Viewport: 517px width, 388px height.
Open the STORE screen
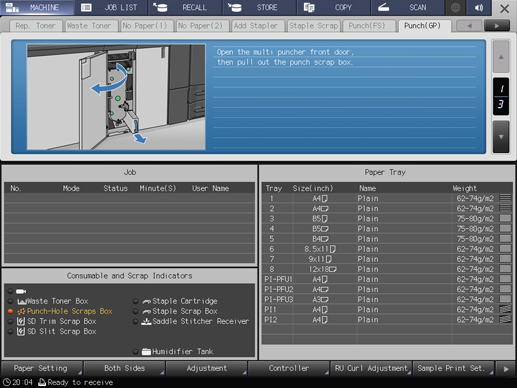coord(259,8)
